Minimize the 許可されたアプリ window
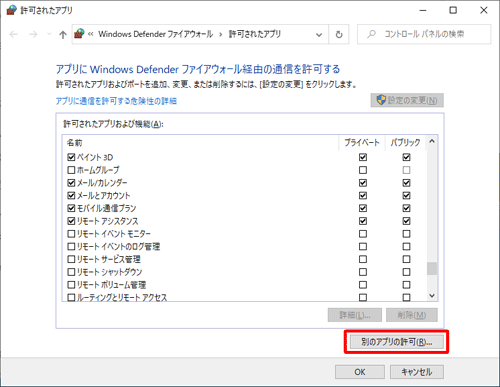Image resolution: width=500 pixels, height=387 pixels. pyautogui.click(x=423, y=10)
